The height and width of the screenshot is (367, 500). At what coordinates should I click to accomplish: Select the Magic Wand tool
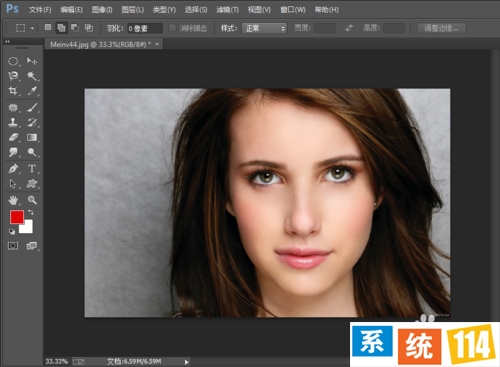pyautogui.click(x=32, y=76)
